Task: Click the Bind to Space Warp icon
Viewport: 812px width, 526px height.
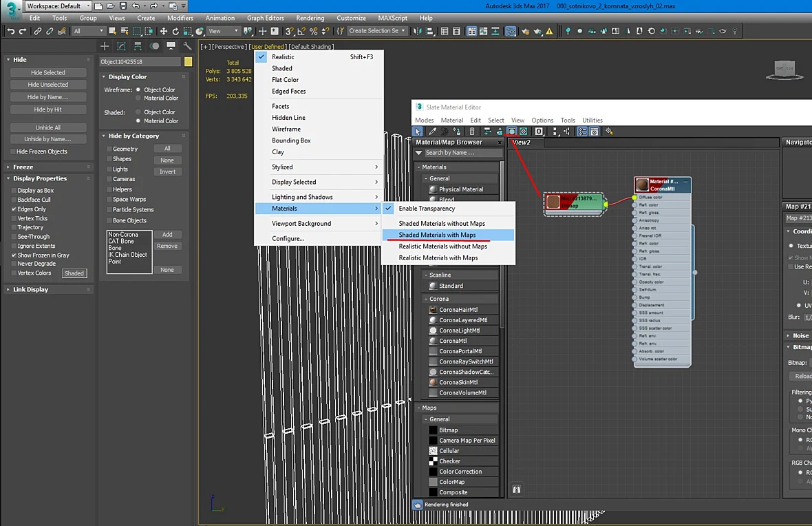Action: pyautogui.click(x=62, y=31)
